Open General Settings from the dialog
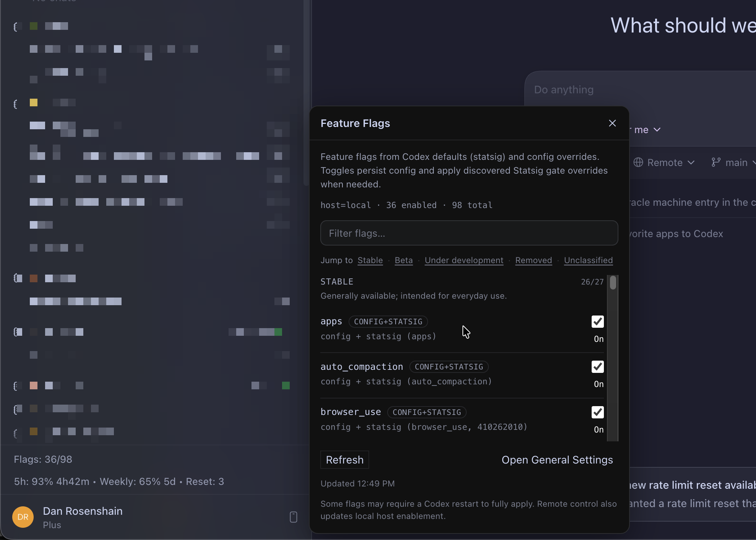756x540 pixels. point(557,460)
